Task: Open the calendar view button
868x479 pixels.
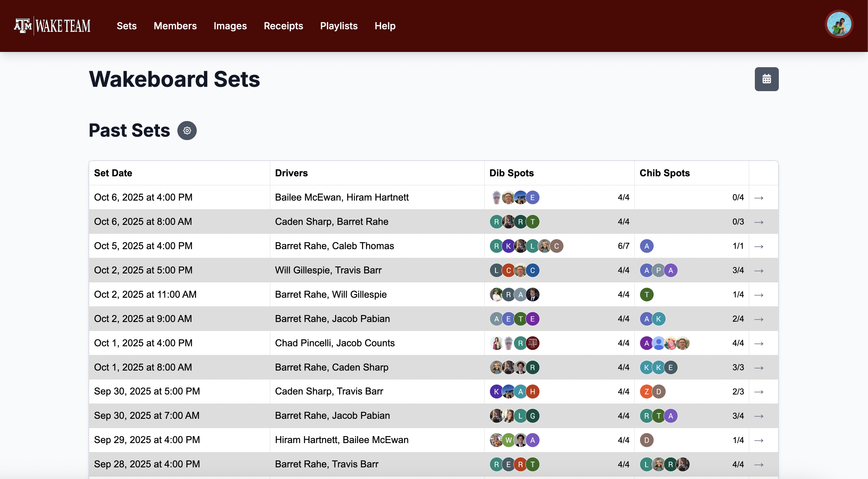Action: pos(766,79)
